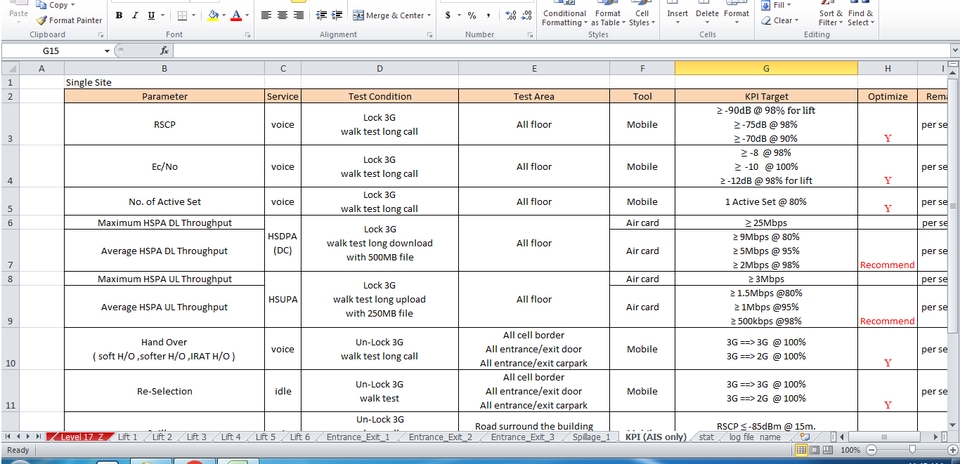Open Font dialog launcher

[247, 35]
